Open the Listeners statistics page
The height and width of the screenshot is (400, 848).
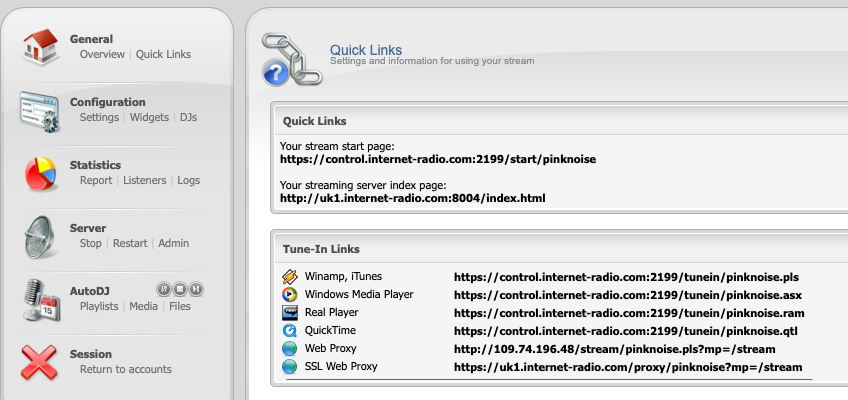click(145, 181)
